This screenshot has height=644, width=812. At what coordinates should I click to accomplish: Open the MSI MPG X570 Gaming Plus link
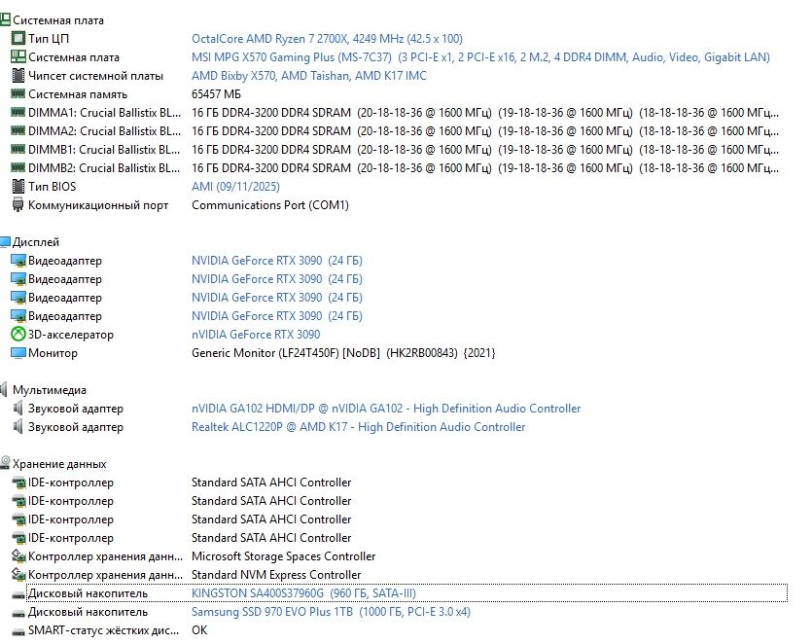(480, 57)
